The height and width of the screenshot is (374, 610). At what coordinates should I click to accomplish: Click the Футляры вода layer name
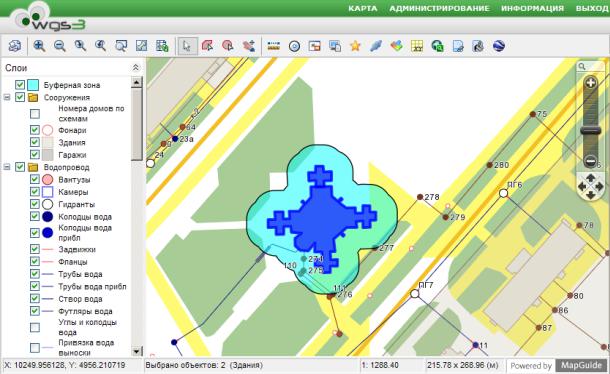85,311
